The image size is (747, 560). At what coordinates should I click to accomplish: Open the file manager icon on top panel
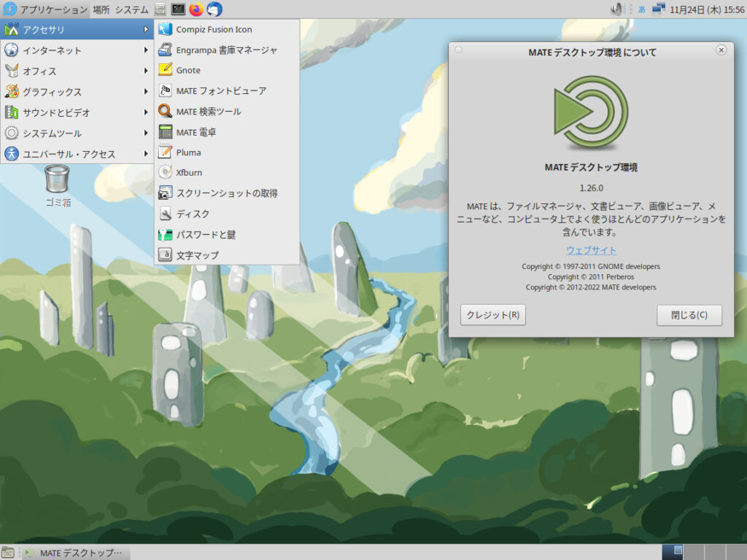(x=160, y=7)
